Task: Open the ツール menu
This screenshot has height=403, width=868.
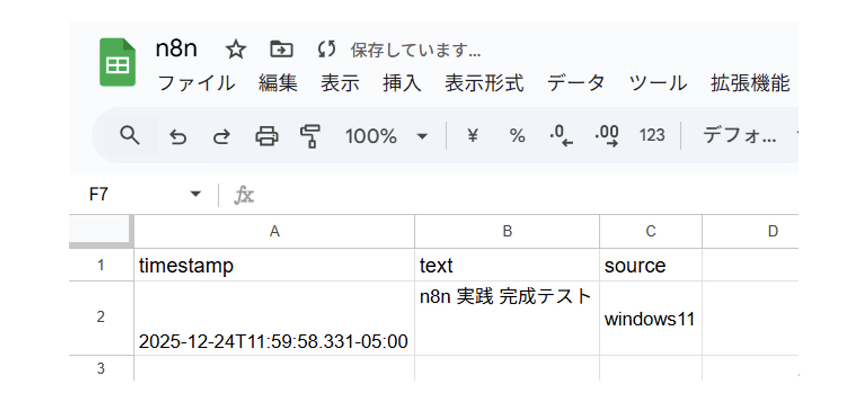Action: (658, 83)
